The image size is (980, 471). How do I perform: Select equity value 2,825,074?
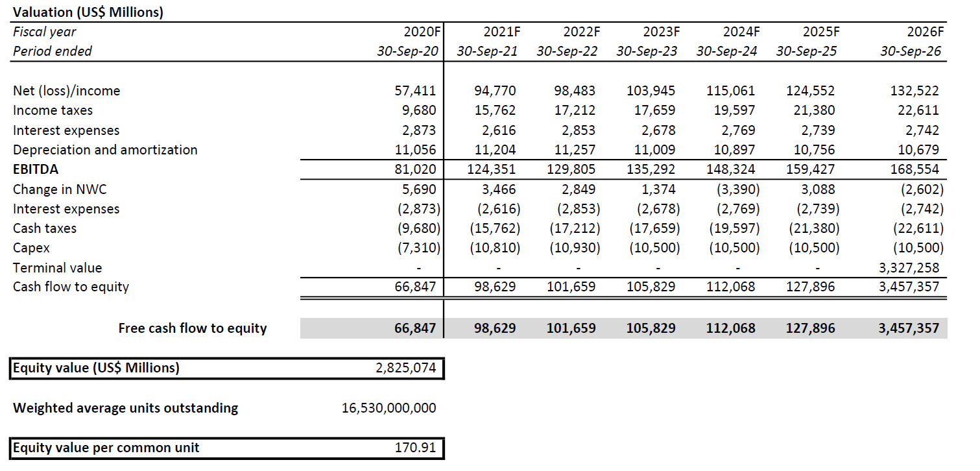point(406,368)
